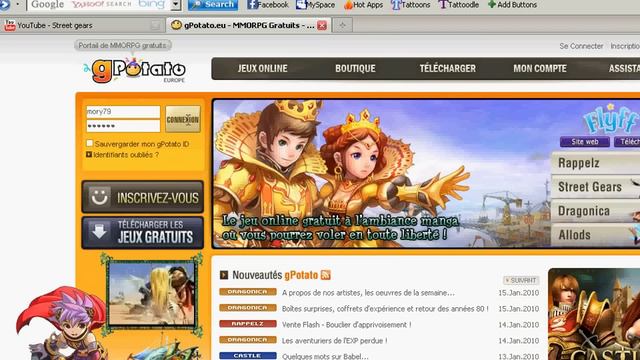Click Télécharger les jeux gratuits button
640x360 pixels.
click(x=142, y=232)
